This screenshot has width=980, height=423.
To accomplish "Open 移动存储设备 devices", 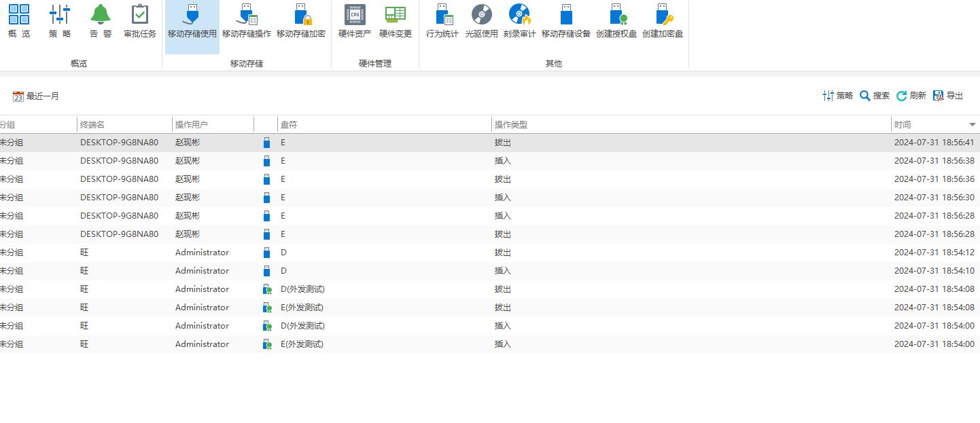I will tap(566, 21).
